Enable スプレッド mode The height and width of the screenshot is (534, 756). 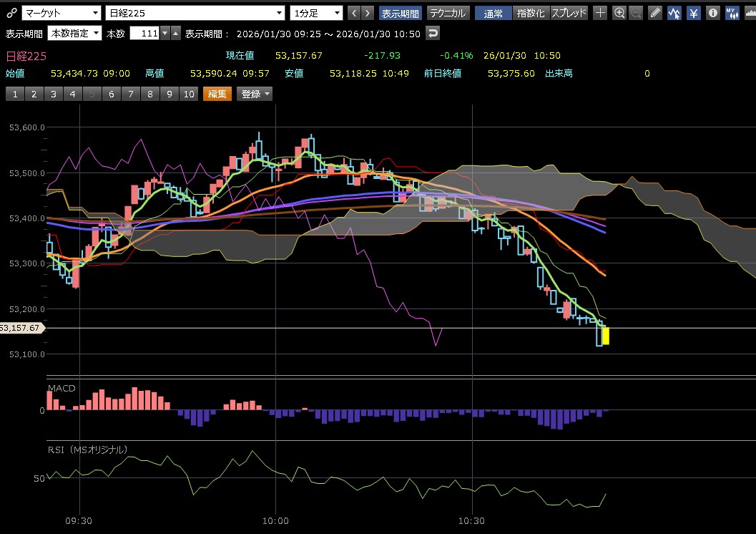569,13
